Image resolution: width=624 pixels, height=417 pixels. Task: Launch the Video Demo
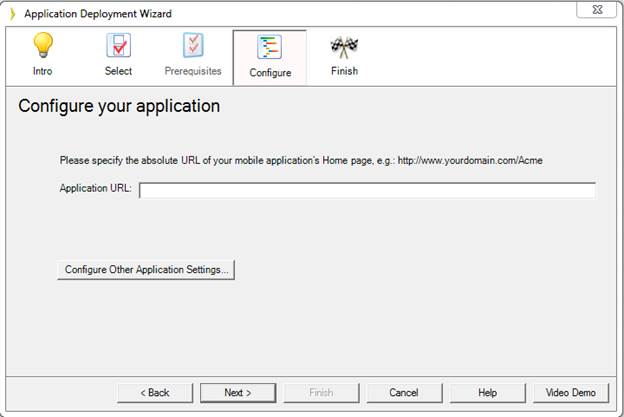[571, 393]
